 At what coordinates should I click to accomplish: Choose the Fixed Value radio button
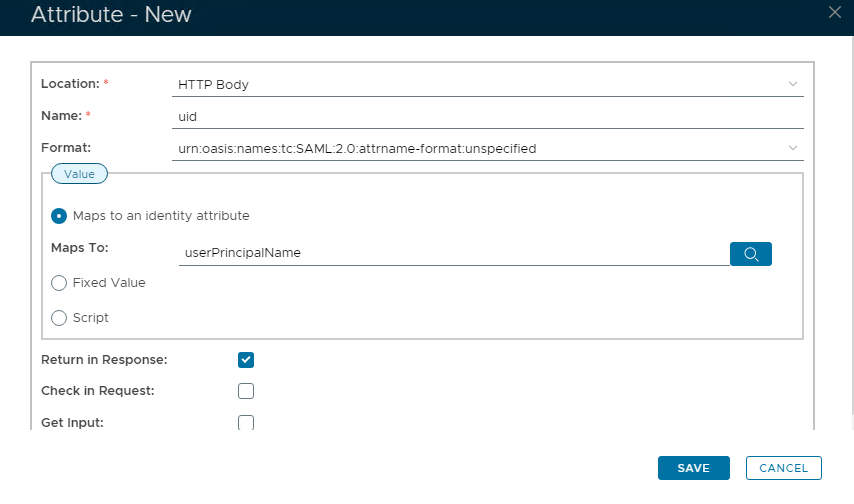(x=59, y=283)
